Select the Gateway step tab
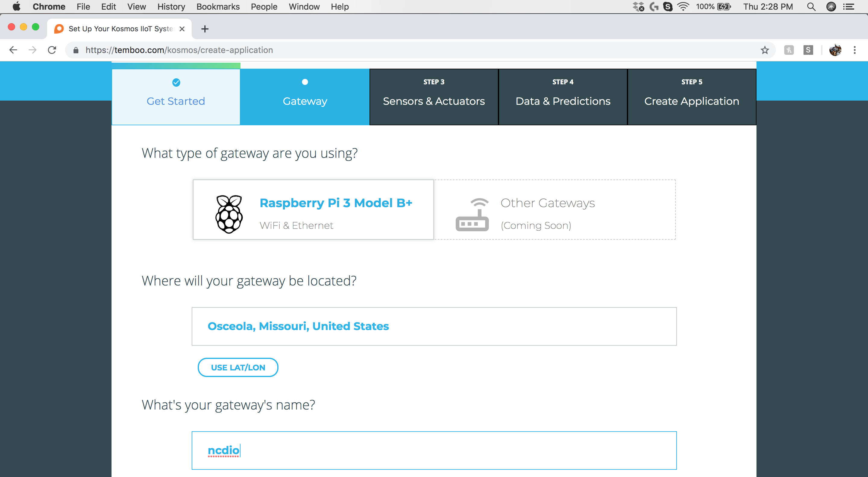 305,97
